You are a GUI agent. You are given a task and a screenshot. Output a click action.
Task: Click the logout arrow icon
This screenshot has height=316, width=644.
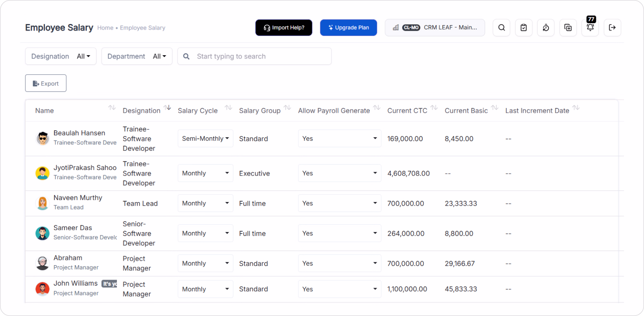[x=612, y=28]
